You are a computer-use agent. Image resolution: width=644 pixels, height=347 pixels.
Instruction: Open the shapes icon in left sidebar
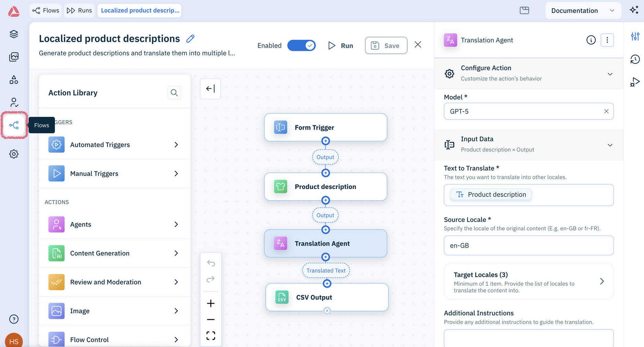[x=14, y=79]
